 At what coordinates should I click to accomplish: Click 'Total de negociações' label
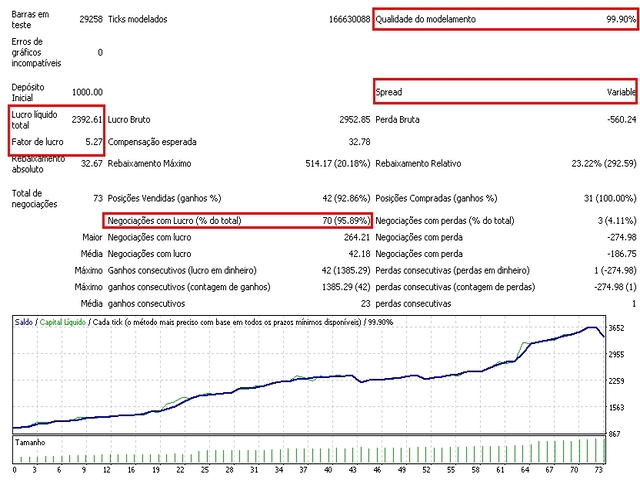34,199
